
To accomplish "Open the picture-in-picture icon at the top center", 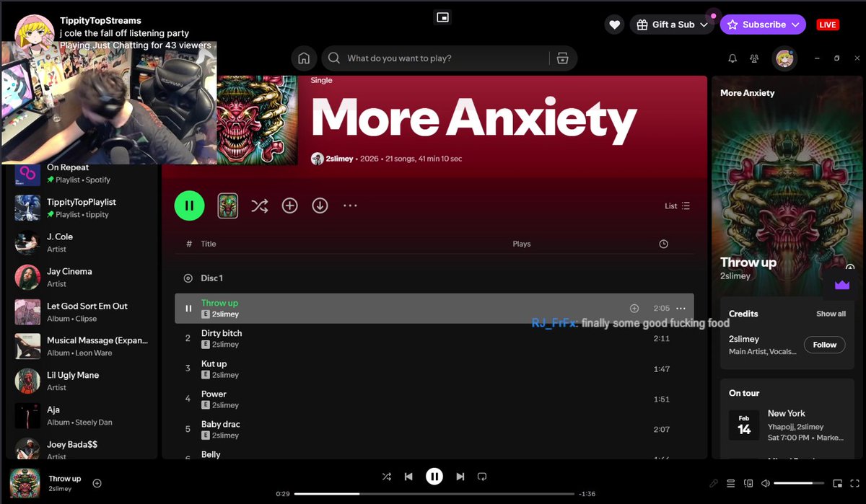I will 443,17.
